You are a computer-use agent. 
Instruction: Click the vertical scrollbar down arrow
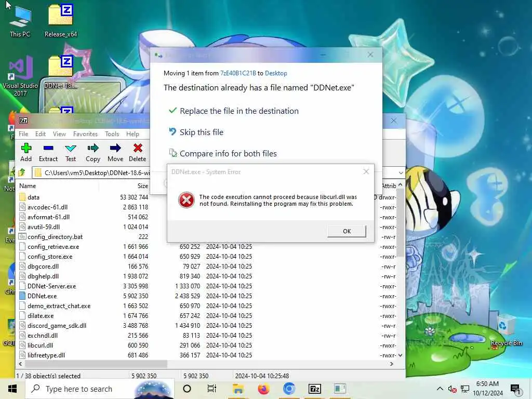click(x=401, y=355)
